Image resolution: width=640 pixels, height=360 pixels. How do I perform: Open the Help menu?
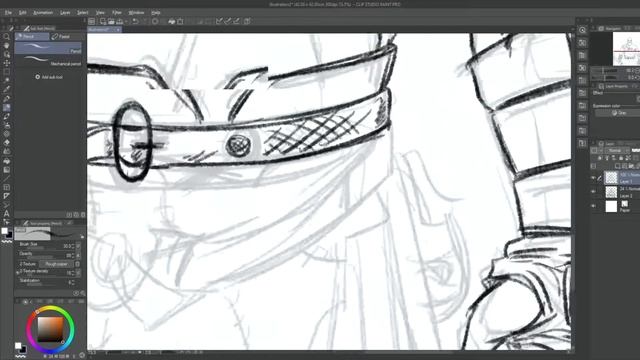coord(156,13)
